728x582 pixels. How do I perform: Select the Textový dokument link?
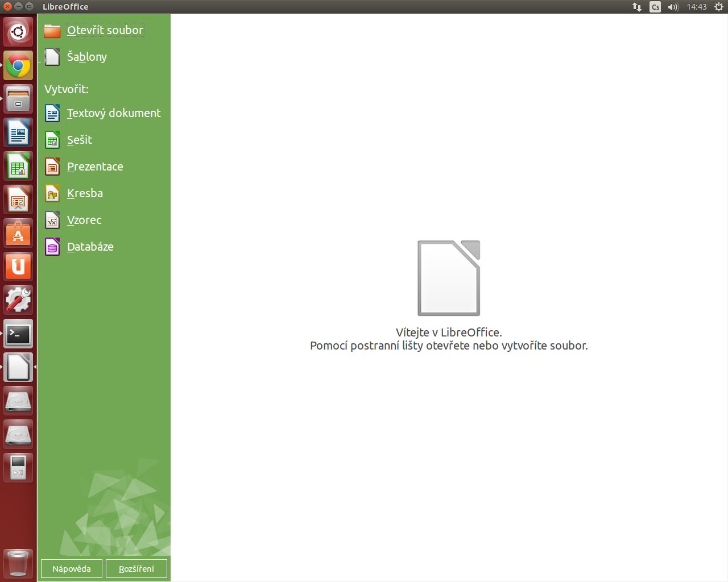[x=114, y=113]
